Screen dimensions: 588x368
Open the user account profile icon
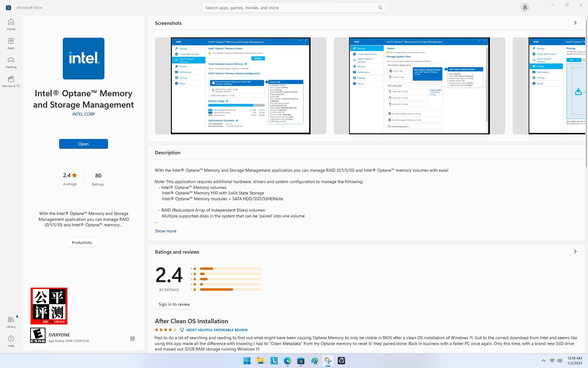(525, 7)
